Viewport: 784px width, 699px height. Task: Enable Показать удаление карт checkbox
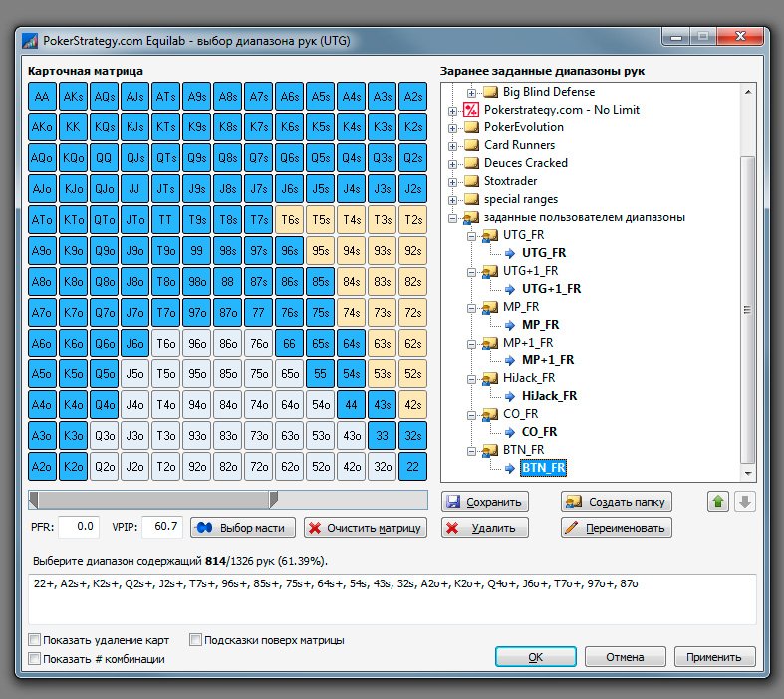[x=35, y=640]
